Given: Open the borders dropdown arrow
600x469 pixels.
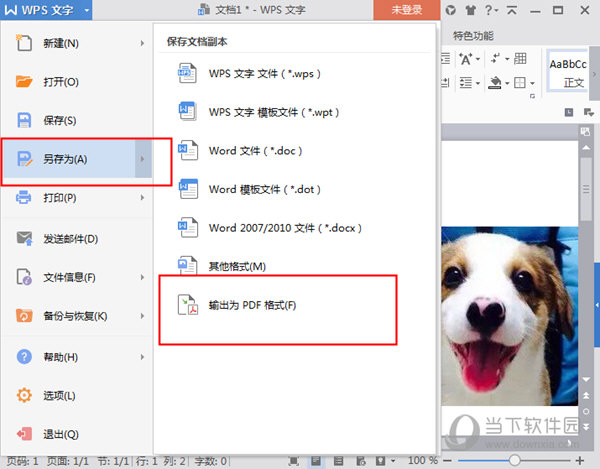Looking at the screenshot, I should [532, 83].
